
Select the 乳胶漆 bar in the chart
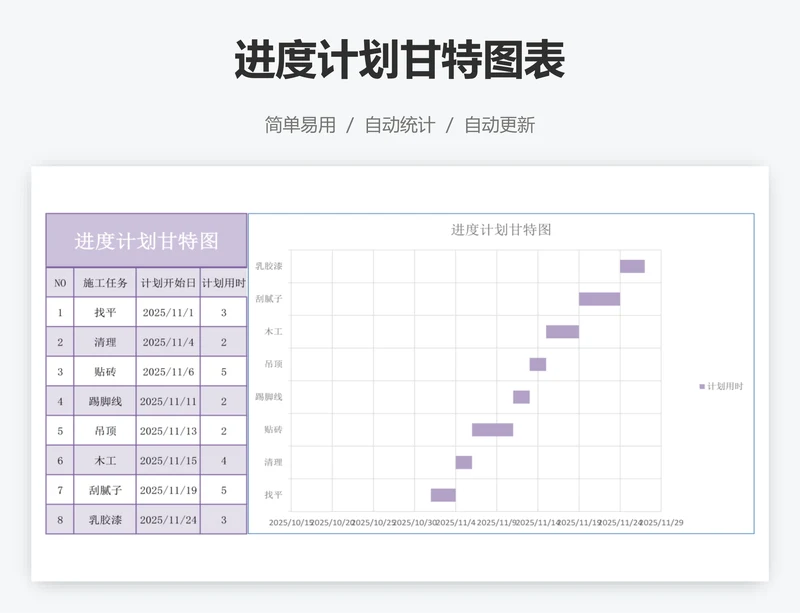coord(633,265)
